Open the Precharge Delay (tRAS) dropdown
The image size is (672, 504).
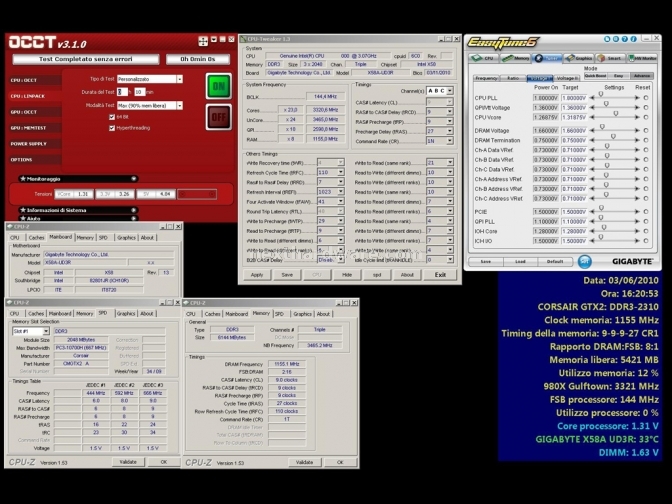(x=450, y=131)
